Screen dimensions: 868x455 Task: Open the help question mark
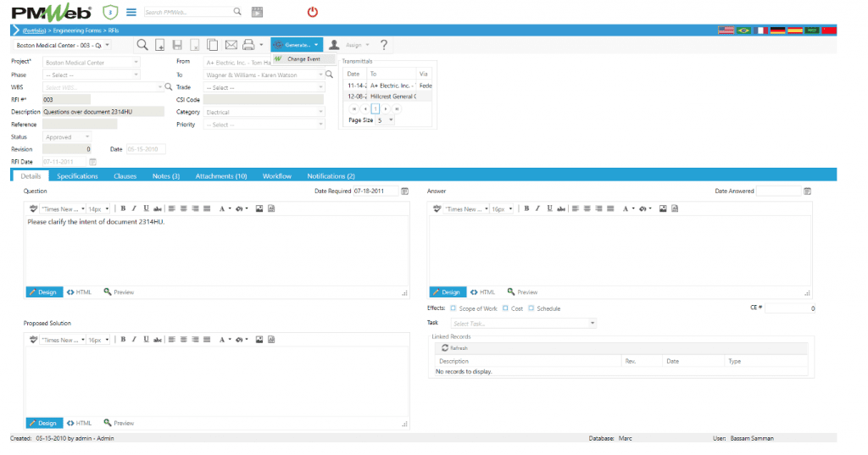384,45
